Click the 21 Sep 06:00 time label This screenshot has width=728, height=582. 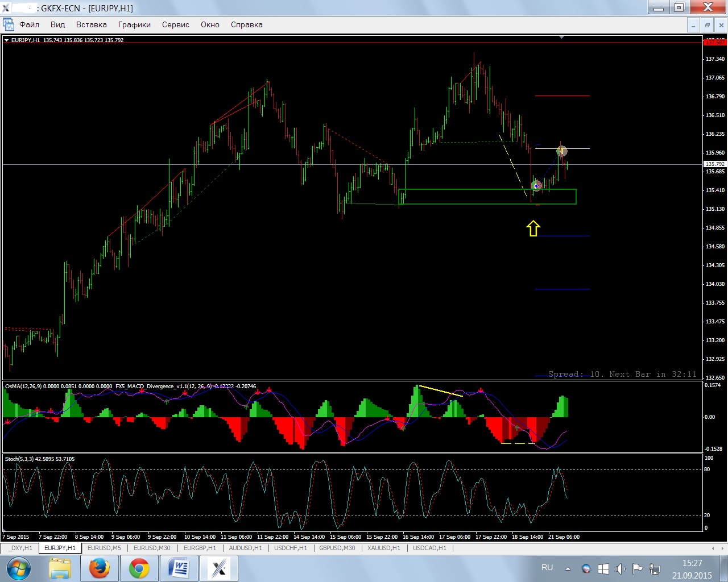(x=564, y=537)
